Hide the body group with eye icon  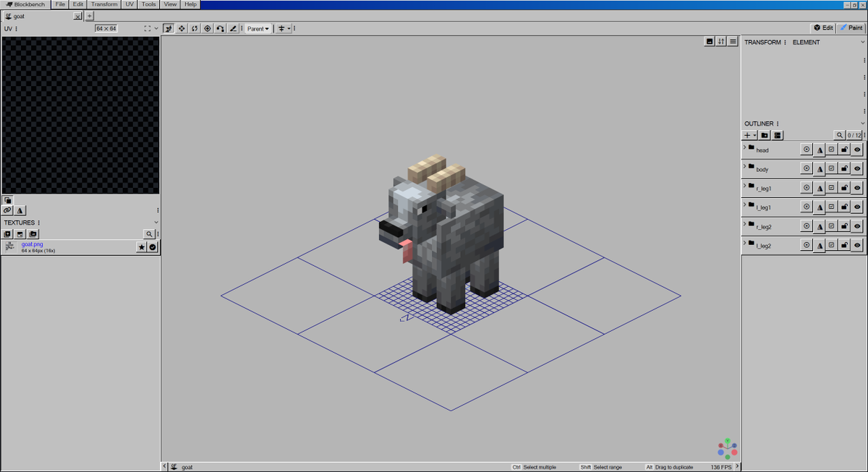pyautogui.click(x=857, y=168)
